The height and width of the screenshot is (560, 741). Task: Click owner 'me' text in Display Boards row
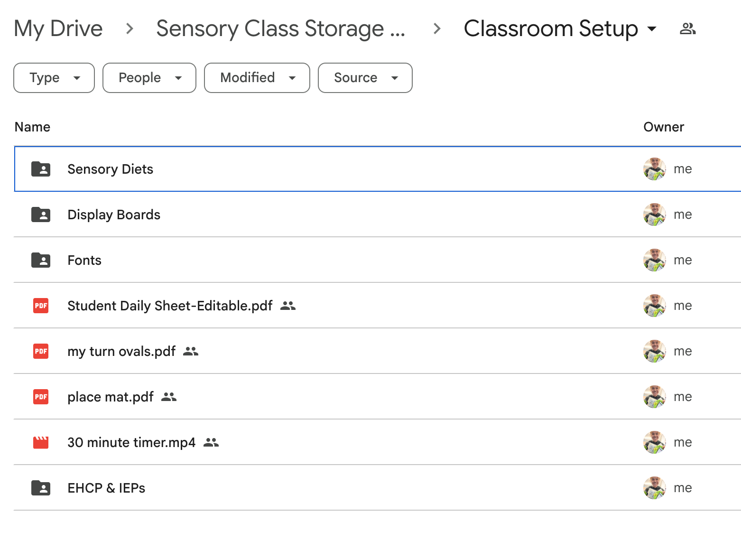(683, 215)
